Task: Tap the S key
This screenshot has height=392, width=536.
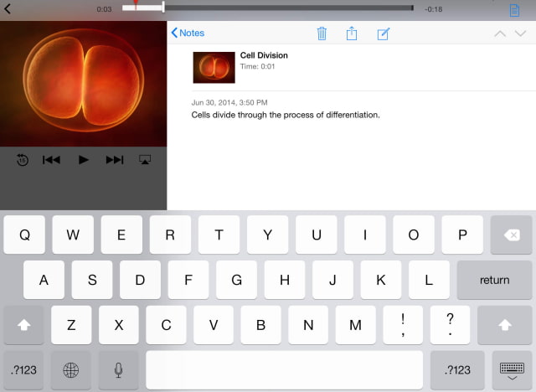Action: coord(92,280)
